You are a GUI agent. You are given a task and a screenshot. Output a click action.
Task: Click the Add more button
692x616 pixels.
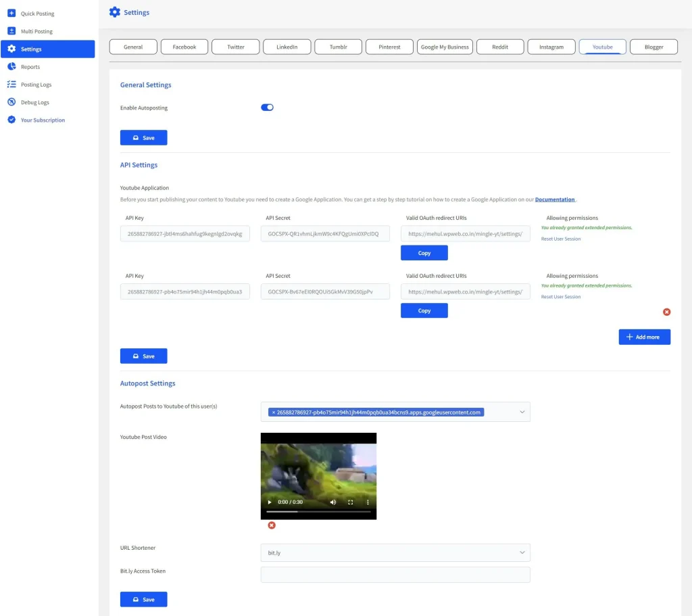pyautogui.click(x=644, y=337)
